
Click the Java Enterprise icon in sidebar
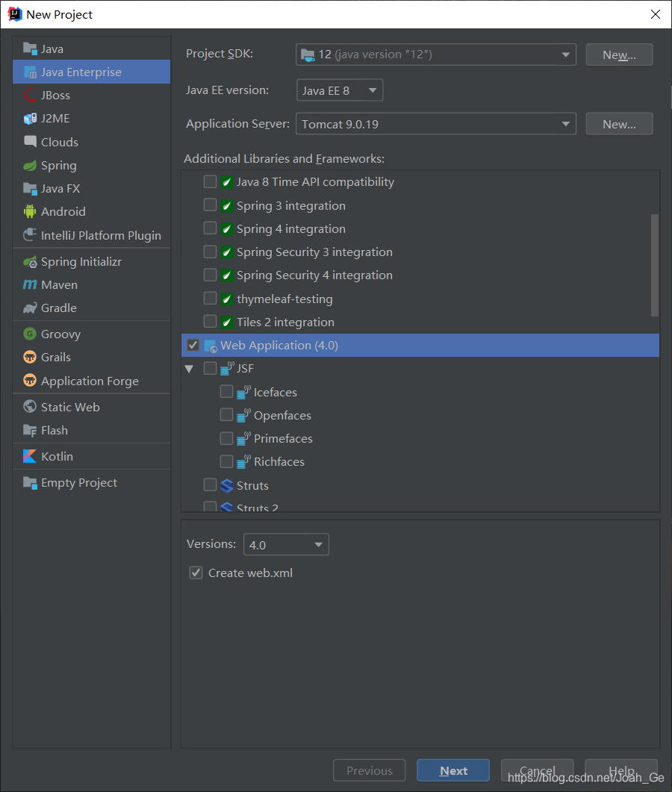(30, 72)
